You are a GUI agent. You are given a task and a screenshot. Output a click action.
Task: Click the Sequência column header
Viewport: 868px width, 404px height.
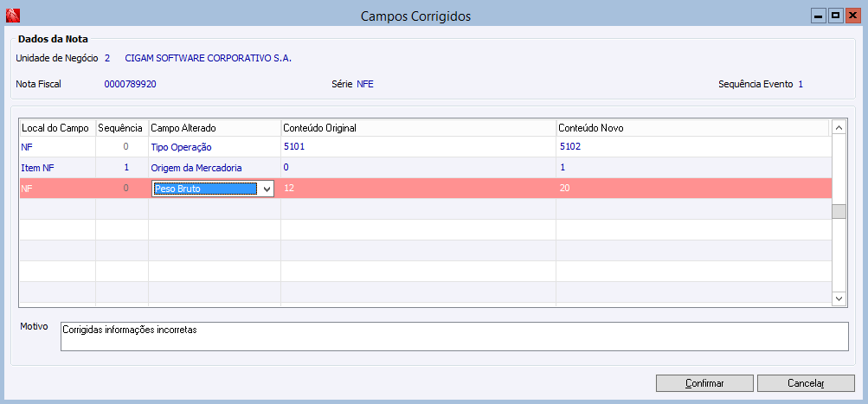click(121, 128)
